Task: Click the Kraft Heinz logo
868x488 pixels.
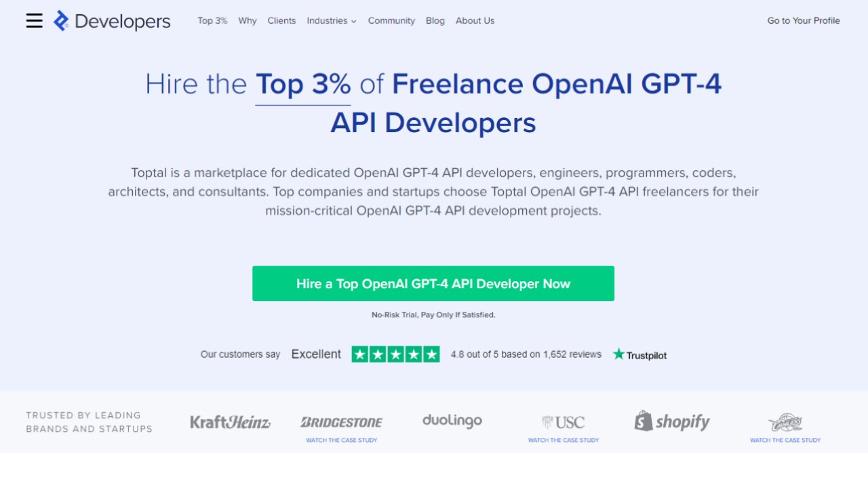Action: (230, 422)
